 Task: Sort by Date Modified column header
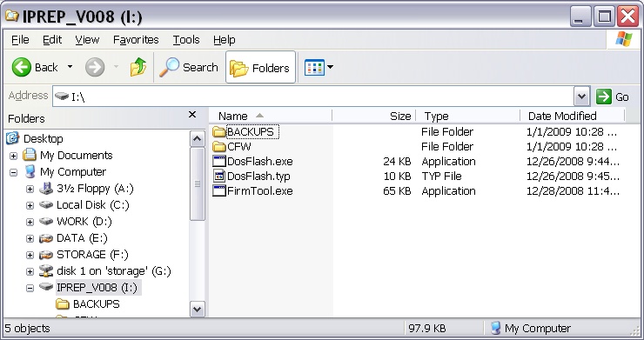click(x=572, y=117)
